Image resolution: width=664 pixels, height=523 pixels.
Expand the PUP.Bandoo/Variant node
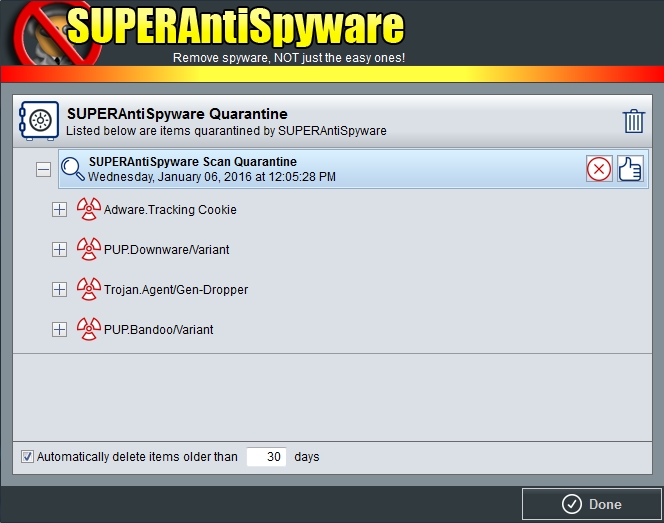click(59, 329)
